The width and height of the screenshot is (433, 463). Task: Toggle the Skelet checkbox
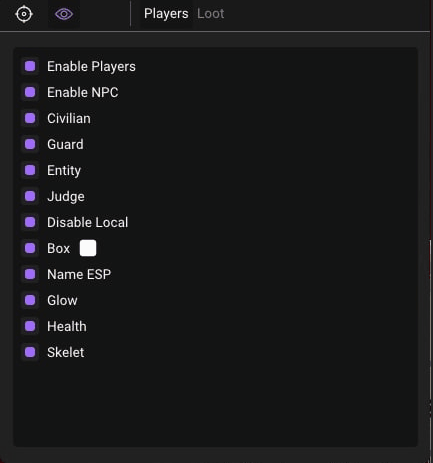coord(30,352)
